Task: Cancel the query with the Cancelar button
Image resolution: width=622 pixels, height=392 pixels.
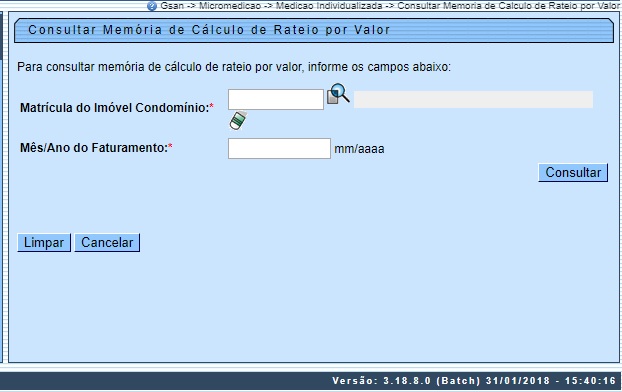Action: (x=107, y=242)
